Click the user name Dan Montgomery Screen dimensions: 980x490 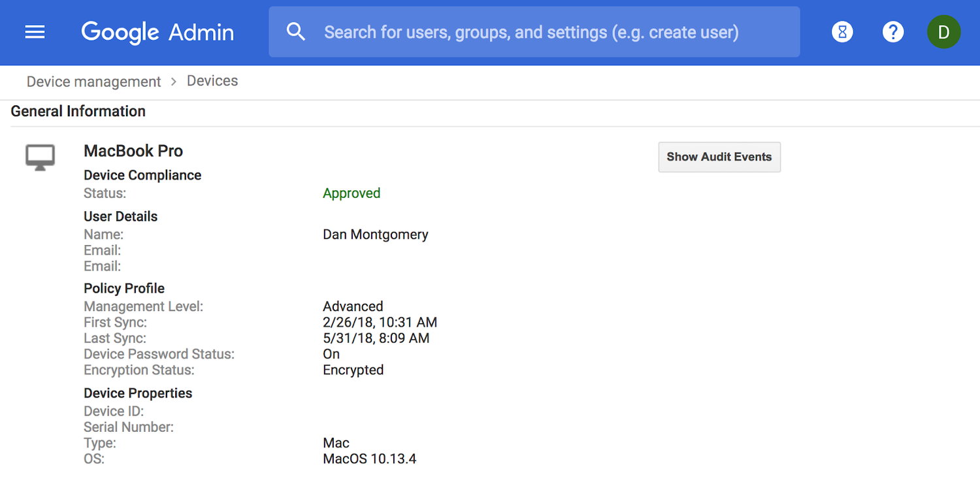point(375,234)
